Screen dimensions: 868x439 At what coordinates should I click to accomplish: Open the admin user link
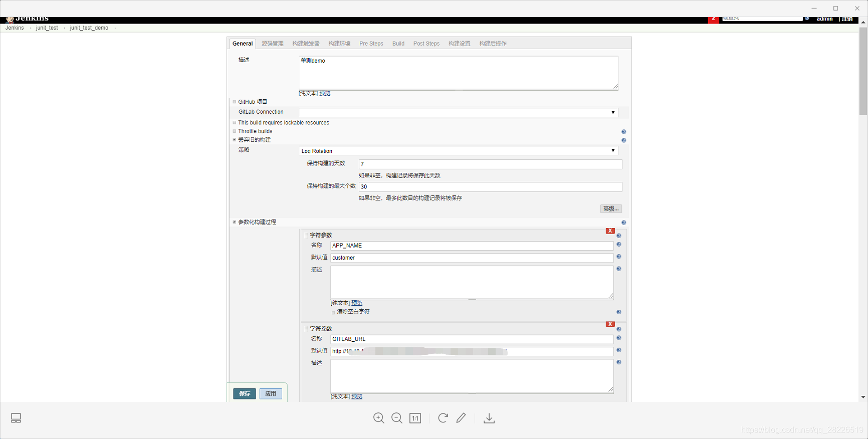824,19
